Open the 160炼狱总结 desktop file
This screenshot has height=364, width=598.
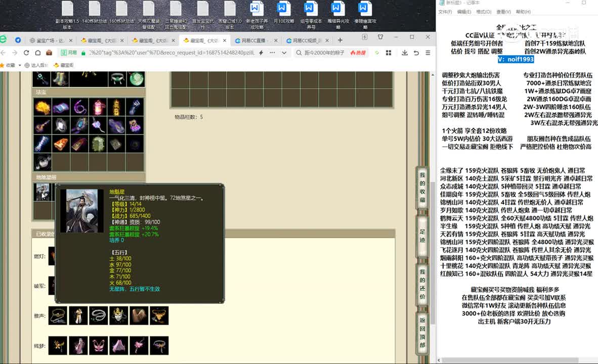click(121, 13)
